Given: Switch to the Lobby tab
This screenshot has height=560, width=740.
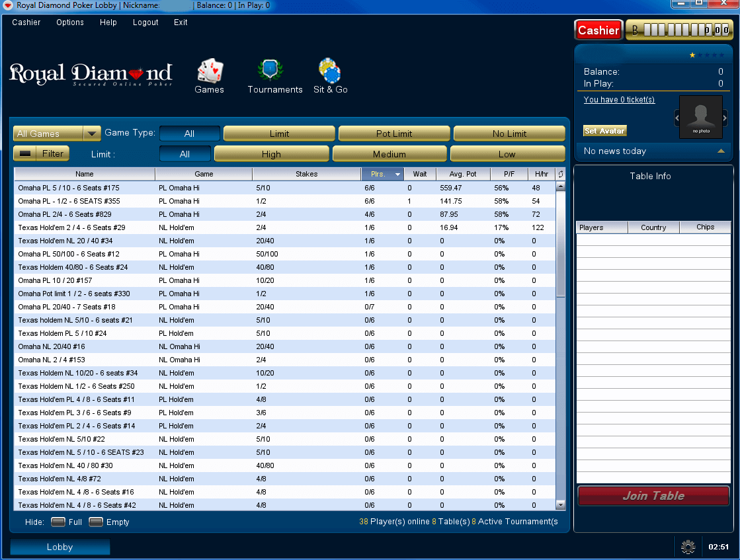Looking at the screenshot, I should 60,547.
